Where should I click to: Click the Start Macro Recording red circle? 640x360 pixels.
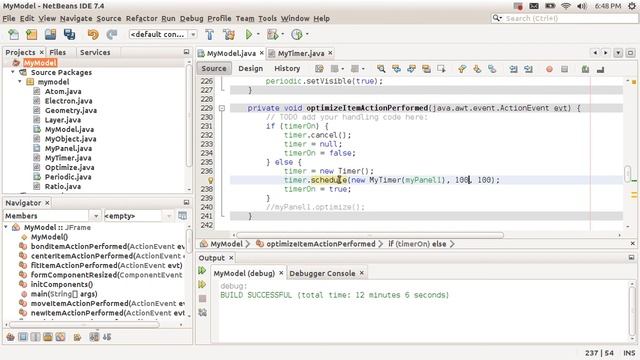click(x=549, y=69)
